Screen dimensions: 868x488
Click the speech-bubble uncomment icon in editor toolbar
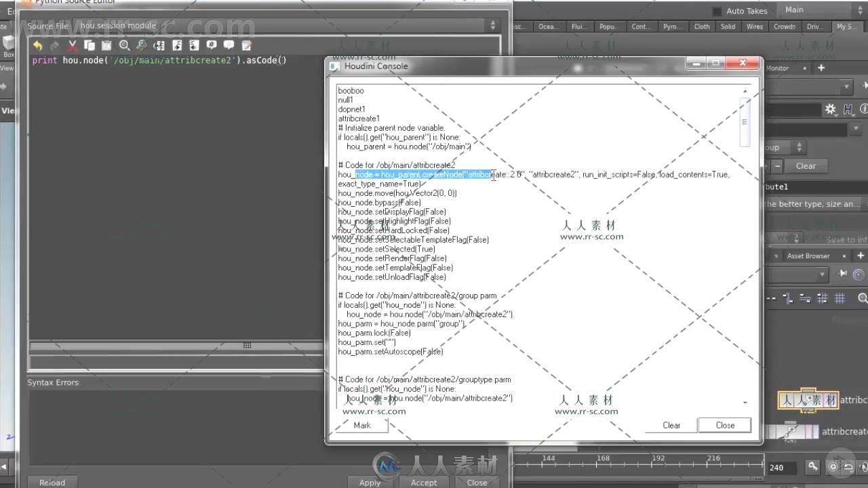pyautogui.click(x=229, y=45)
